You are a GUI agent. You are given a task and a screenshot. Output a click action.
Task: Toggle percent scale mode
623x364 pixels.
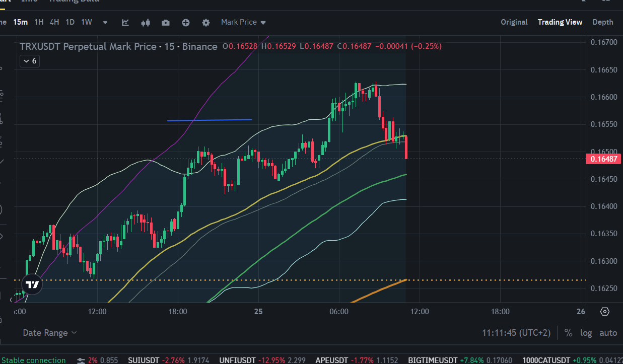click(x=568, y=333)
